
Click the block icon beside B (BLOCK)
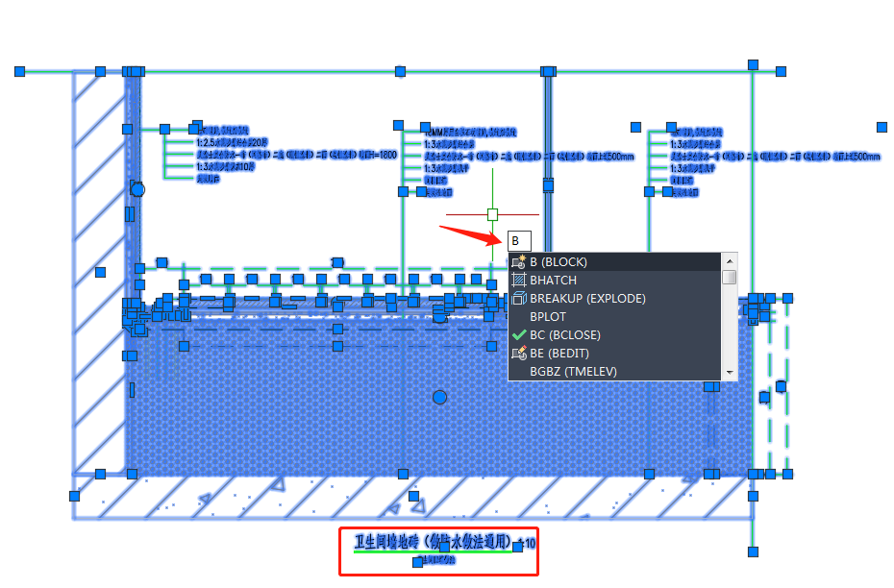click(519, 262)
